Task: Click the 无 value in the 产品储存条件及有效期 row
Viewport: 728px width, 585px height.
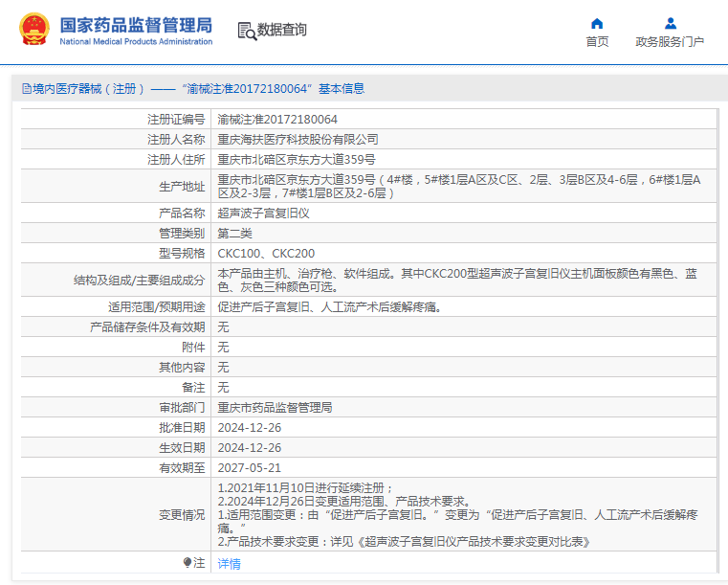Action: pyautogui.click(x=223, y=327)
